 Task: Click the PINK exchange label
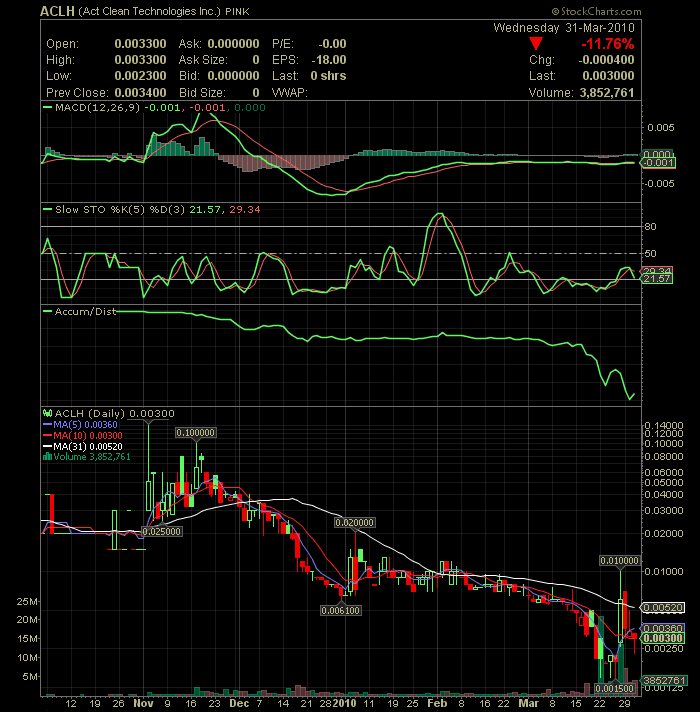click(237, 11)
